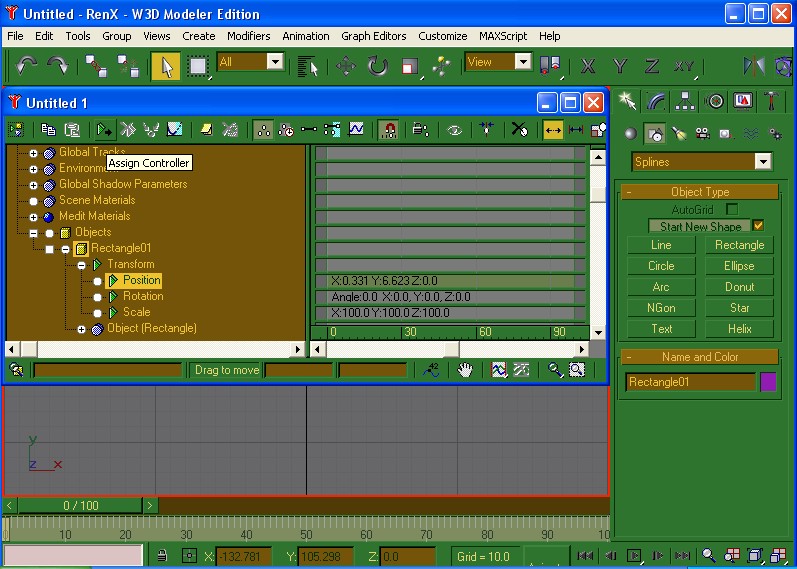Image resolution: width=797 pixels, height=569 pixels.
Task: Click the Undo arrow in main toolbar
Action: 27,66
